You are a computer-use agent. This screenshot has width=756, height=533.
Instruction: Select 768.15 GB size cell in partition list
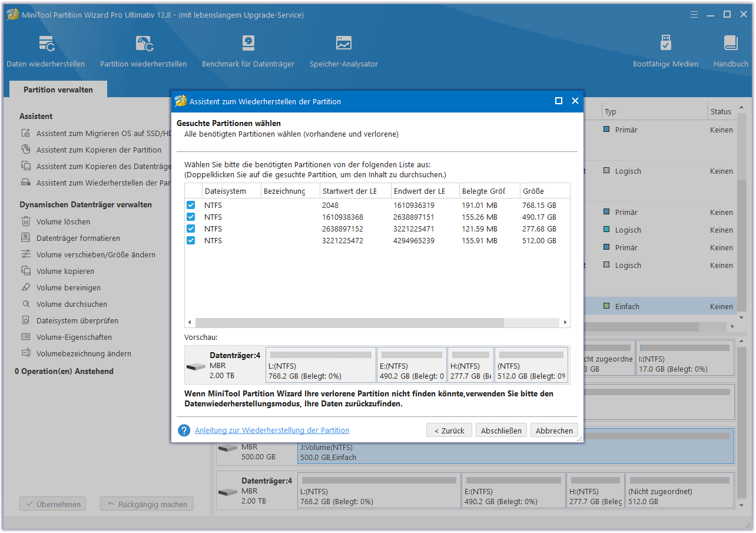pyautogui.click(x=539, y=205)
